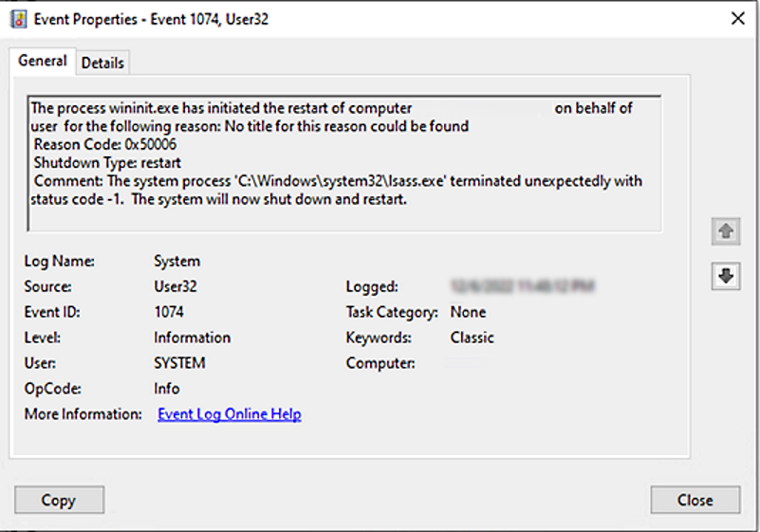Click the Copy button
The height and width of the screenshot is (532, 760).
pyautogui.click(x=59, y=500)
